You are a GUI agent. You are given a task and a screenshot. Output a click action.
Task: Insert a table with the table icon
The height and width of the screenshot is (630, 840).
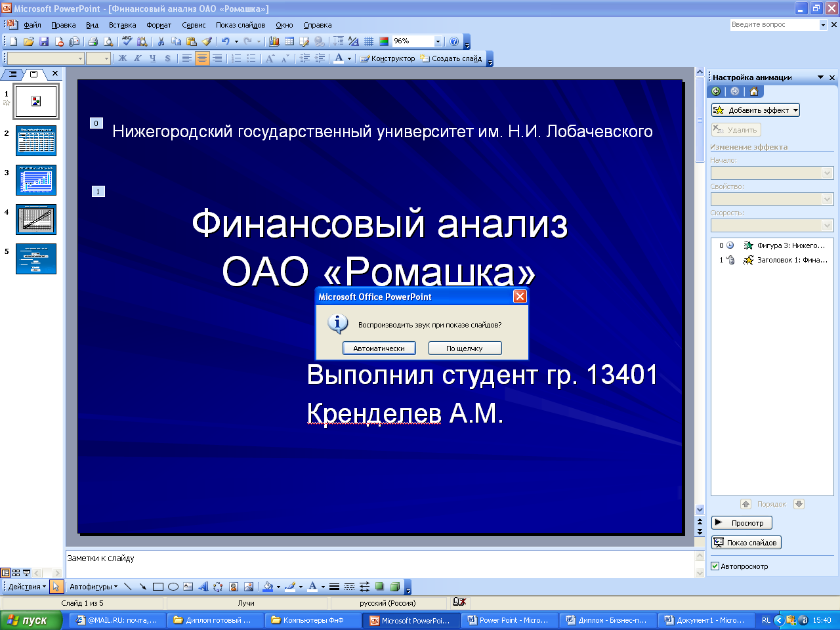289,41
